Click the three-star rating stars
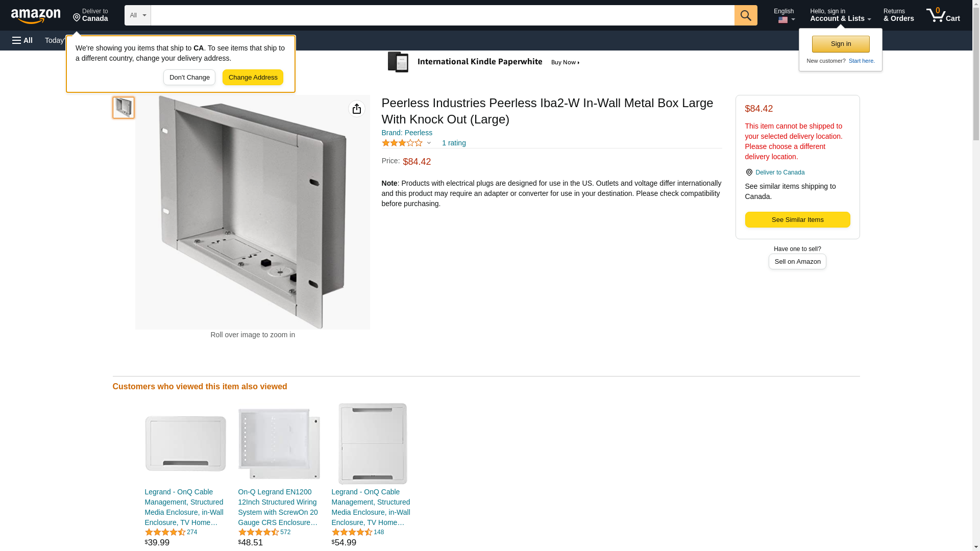The height and width of the screenshot is (551, 980). (402, 143)
